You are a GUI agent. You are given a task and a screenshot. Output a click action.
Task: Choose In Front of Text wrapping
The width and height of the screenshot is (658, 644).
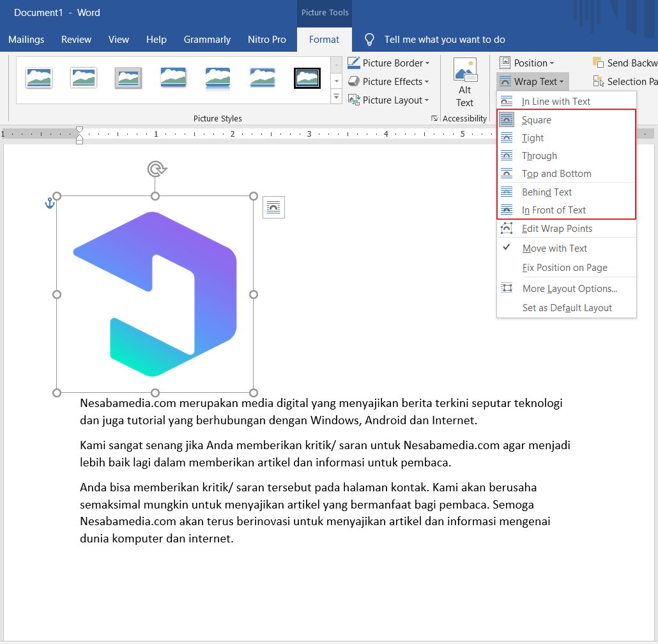pos(567,210)
